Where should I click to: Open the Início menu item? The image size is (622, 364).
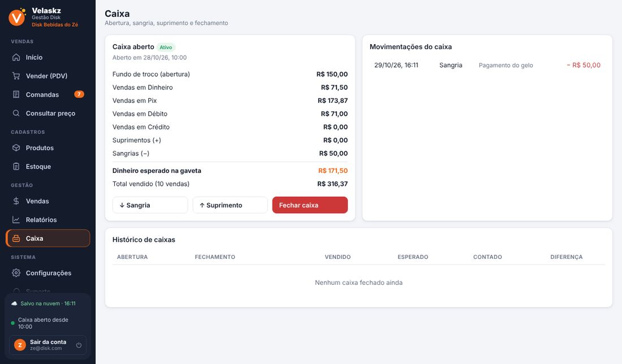click(48, 57)
